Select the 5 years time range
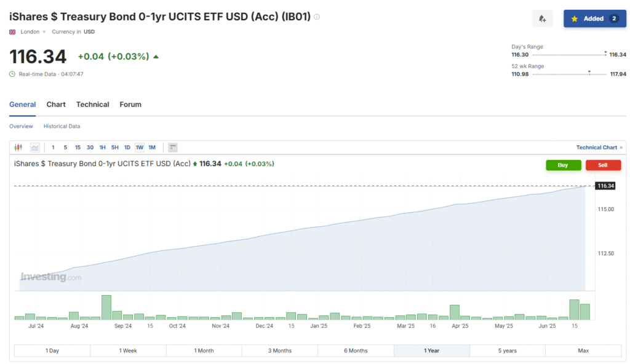Screen dimensions: 630x364 pyautogui.click(x=507, y=350)
